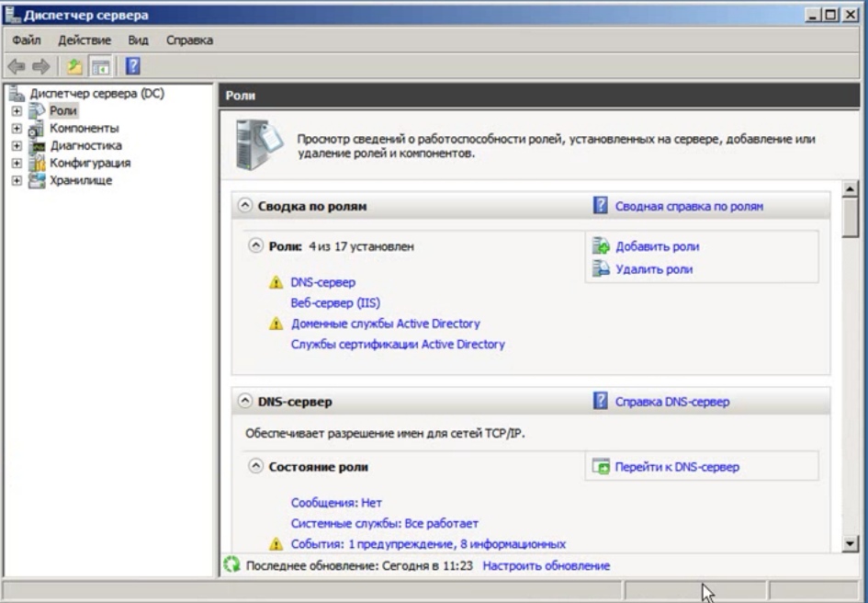The height and width of the screenshot is (603, 868).
Task: Open the Файл menu
Action: click(27, 40)
